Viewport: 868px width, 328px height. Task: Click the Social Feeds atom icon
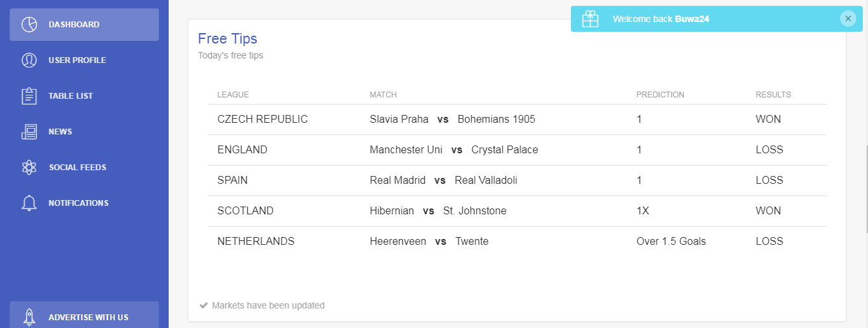tap(29, 168)
